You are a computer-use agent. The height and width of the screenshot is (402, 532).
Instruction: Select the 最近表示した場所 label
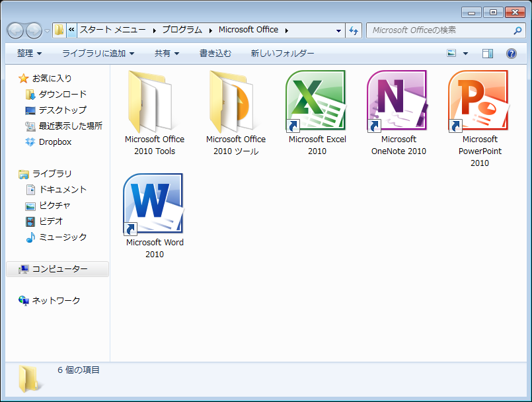71,126
